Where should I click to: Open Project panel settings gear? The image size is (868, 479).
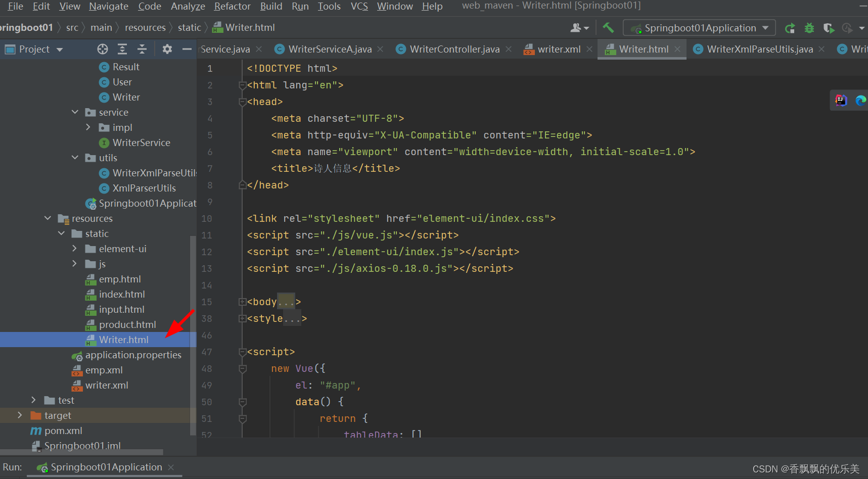(167, 49)
